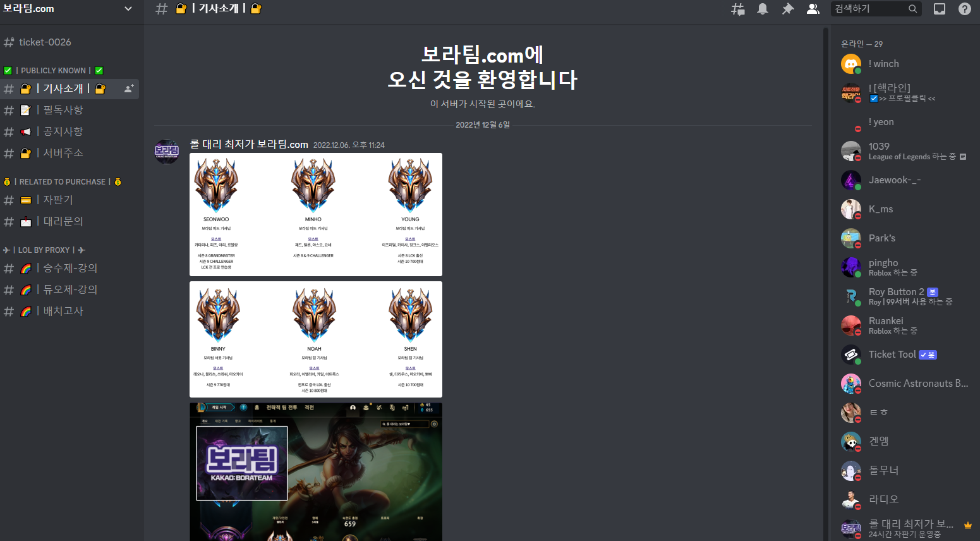Click the Ticket Tool bot
Screen dimensions: 980x541
click(904, 355)
